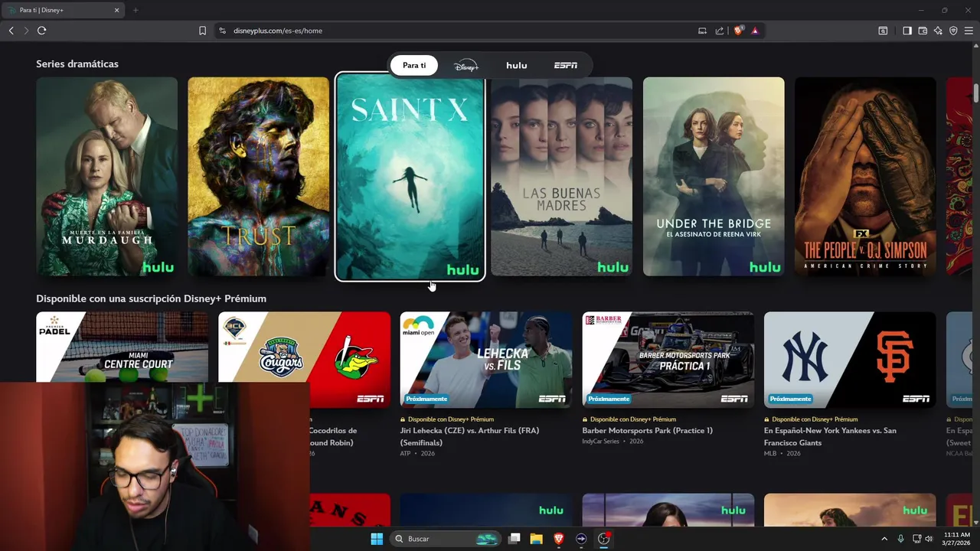Go back using the browser back arrow
The height and width of the screenshot is (551, 980).
pos(11,31)
